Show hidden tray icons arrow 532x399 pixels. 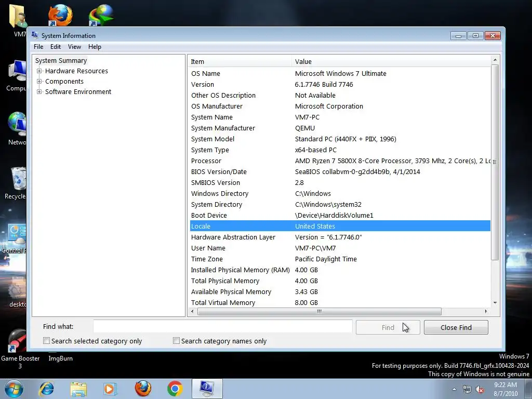tap(454, 390)
